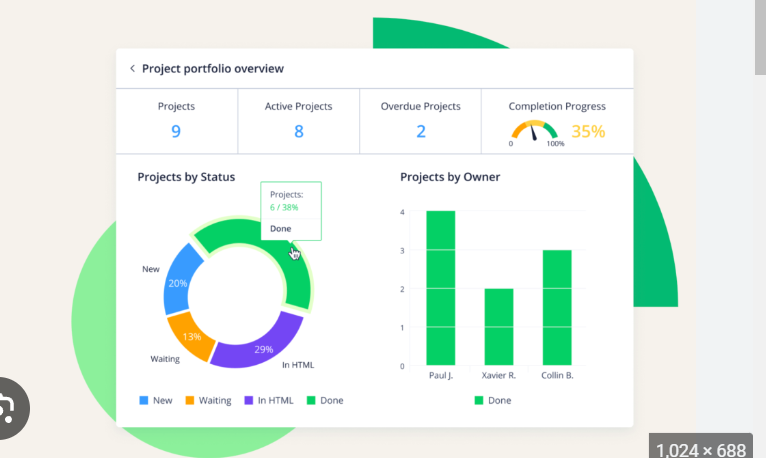The width and height of the screenshot is (766, 458).
Task: Click the vertical scrollbar on the right edge
Action: tap(760, 40)
